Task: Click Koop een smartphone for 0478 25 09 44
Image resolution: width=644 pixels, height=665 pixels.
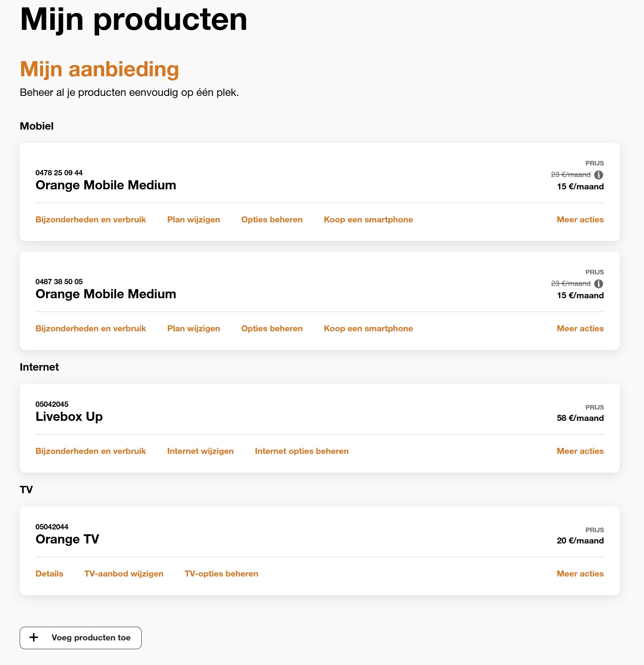Action: click(368, 220)
